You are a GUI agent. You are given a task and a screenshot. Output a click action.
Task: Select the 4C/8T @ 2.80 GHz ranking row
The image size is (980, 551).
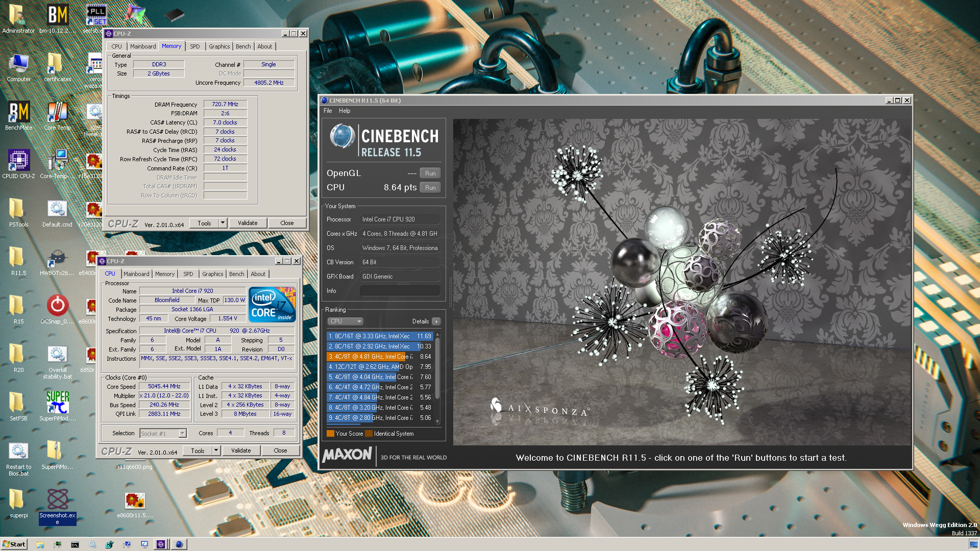(380, 418)
